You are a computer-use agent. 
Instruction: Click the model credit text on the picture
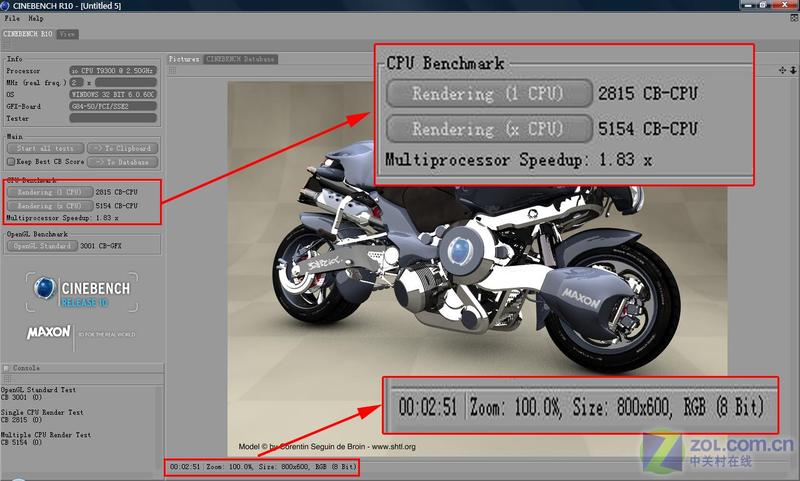[327, 447]
